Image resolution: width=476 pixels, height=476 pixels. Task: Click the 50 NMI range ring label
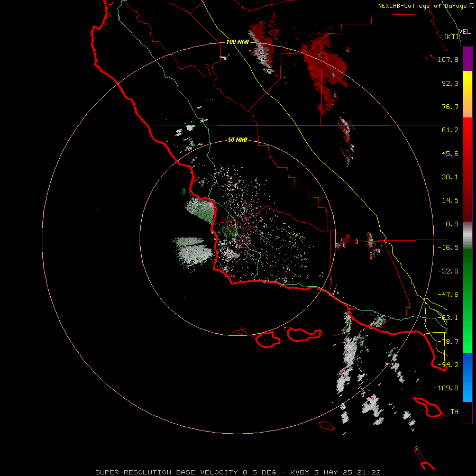pyautogui.click(x=237, y=140)
